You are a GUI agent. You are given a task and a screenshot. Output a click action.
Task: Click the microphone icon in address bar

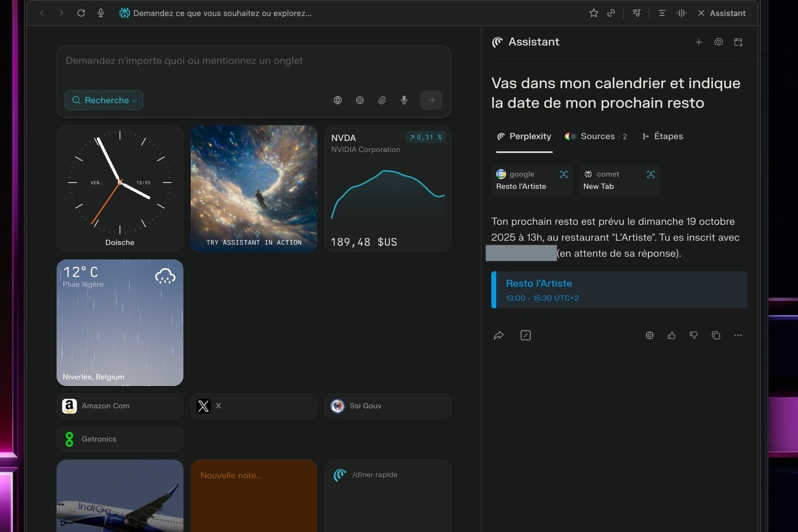tap(101, 13)
